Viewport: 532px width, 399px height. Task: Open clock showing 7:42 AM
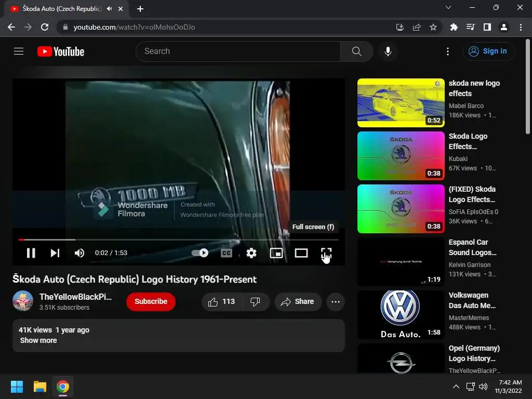tap(508, 387)
